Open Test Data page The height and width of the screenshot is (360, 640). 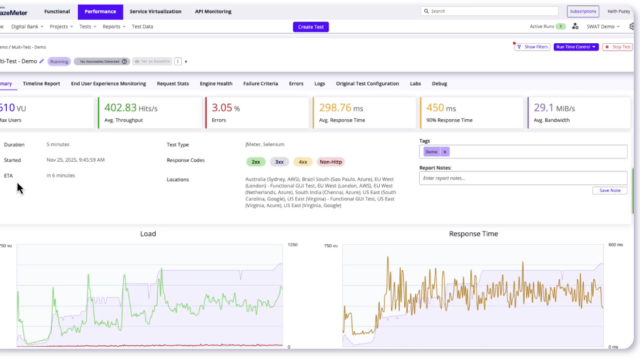point(142,27)
